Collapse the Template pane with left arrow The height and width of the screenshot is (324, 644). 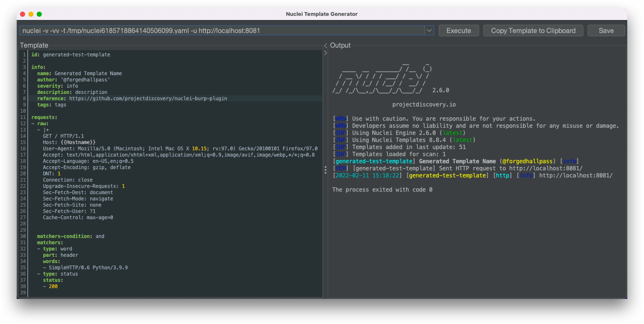(326, 46)
